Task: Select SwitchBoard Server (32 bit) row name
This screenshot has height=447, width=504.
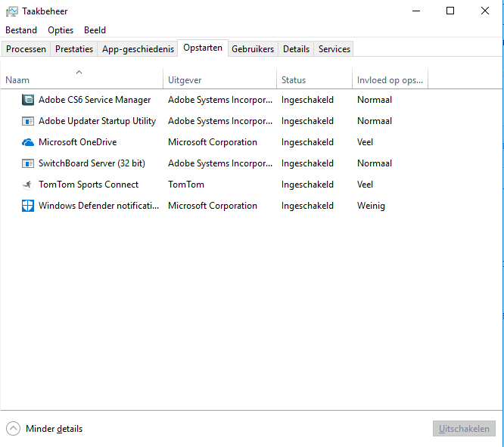Action: [92, 163]
